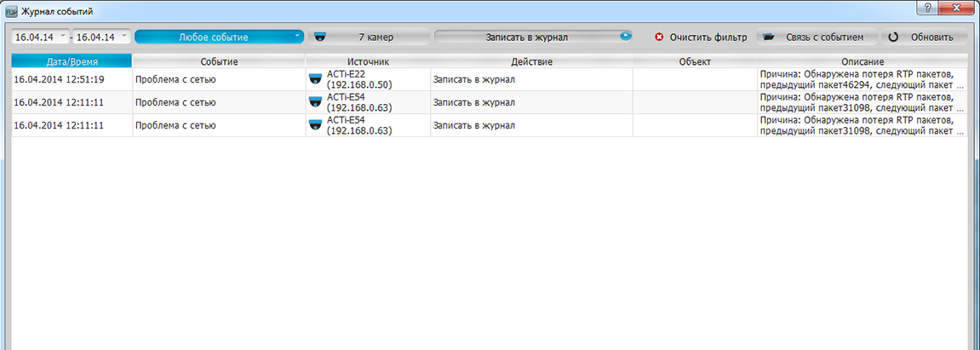980x350 pixels.
Task: Click 'ACTi-E22 (192.168.0.50)' source cell
Action: tap(368, 79)
